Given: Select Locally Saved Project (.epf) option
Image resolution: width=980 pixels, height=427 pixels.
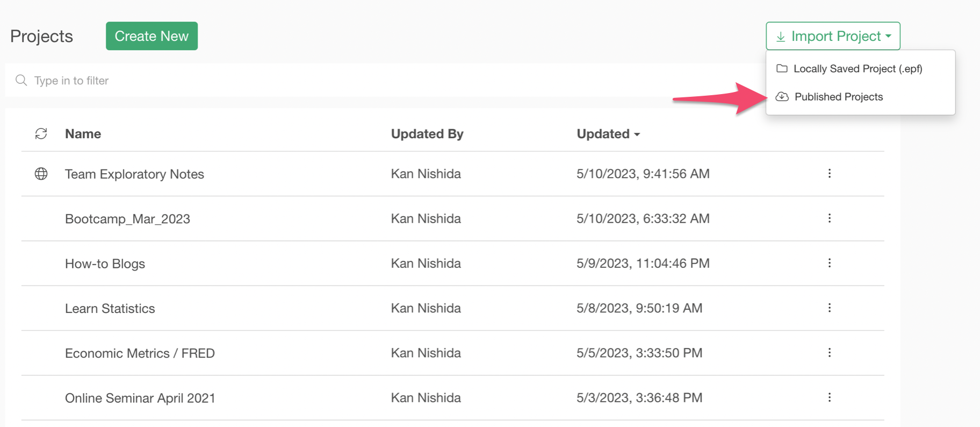Looking at the screenshot, I should tap(857, 69).
